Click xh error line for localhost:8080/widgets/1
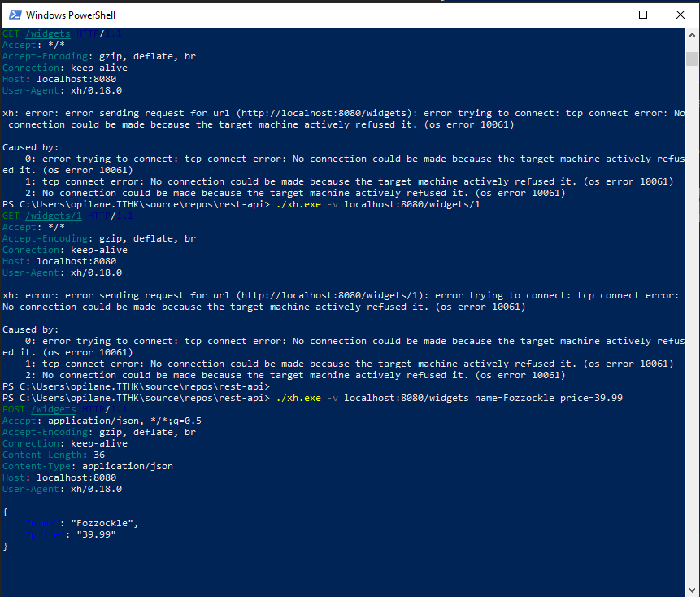This screenshot has width=700, height=597. 341,302
